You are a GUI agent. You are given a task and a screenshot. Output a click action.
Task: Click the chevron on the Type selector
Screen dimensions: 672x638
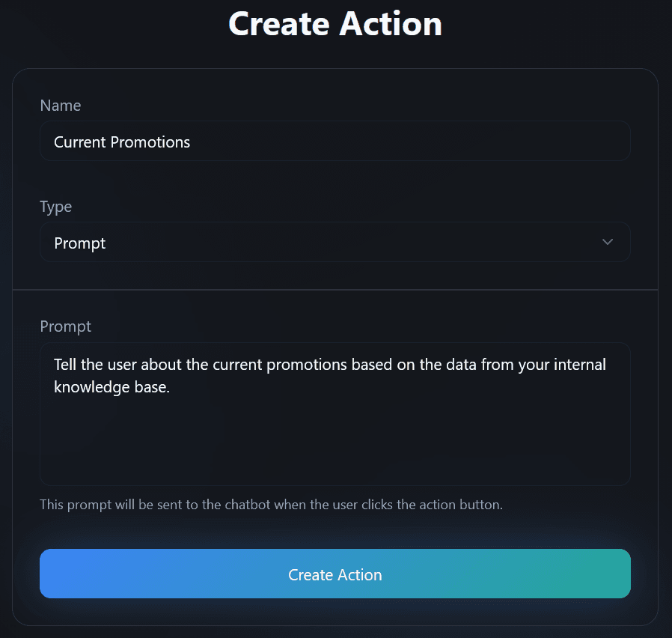click(608, 242)
